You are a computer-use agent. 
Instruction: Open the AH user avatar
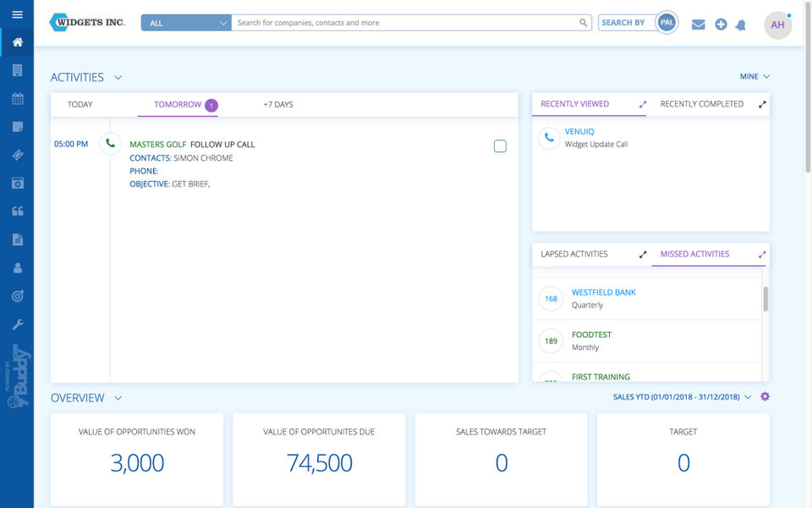[x=778, y=25]
